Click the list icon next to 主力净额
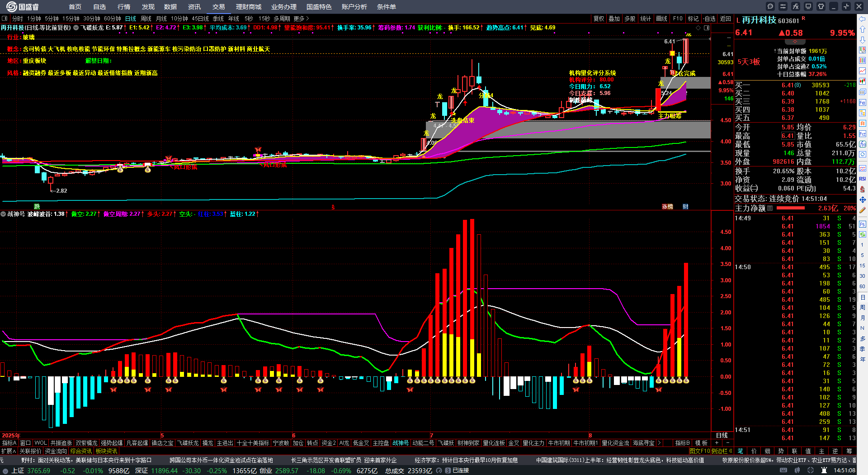The width and height of the screenshot is (868, 475). click(x=770, y=208)
